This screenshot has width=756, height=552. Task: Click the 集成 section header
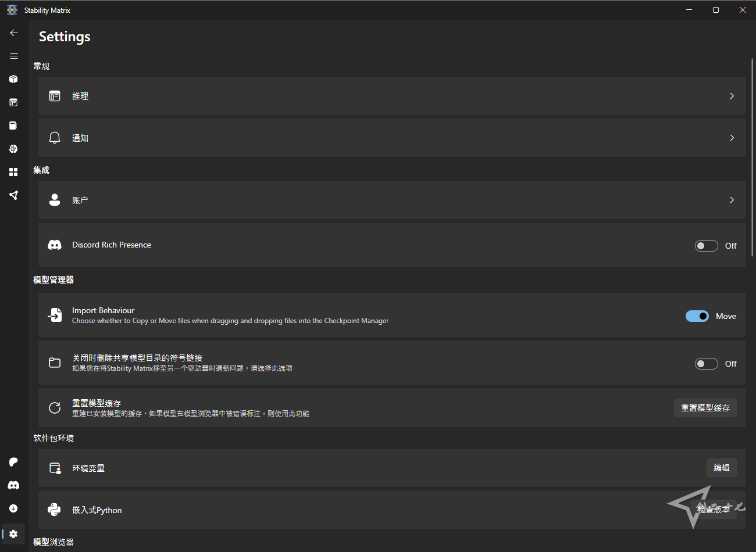[41, 170]
